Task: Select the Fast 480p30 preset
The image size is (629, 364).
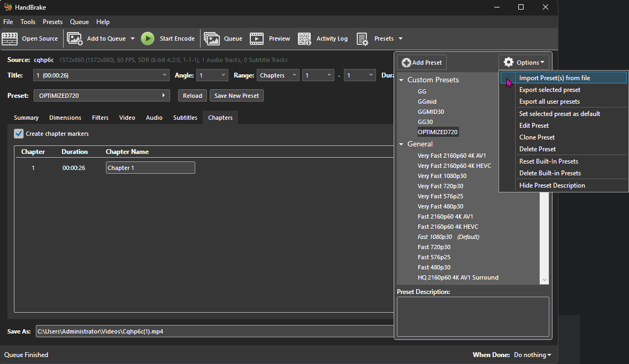Action: pyautogui.click(x=434, y=267)
